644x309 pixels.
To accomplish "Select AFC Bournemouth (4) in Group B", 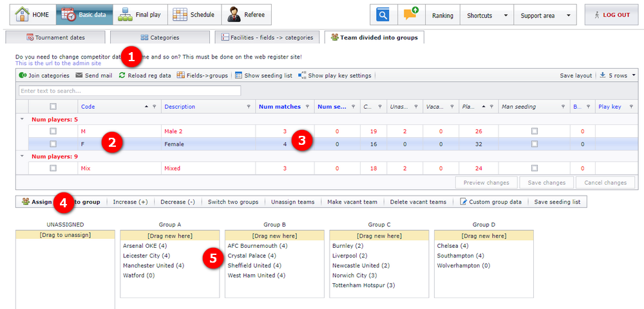I will pos(258,246).
